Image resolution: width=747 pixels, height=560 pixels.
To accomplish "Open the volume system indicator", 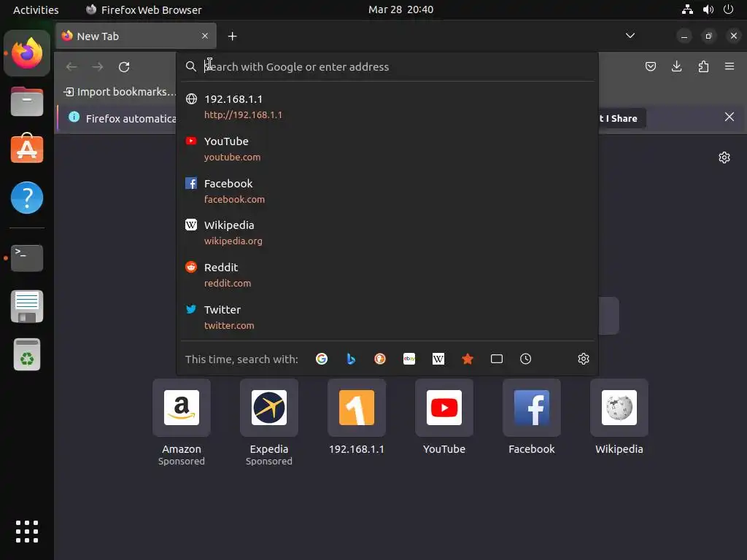I will point(708,9).
